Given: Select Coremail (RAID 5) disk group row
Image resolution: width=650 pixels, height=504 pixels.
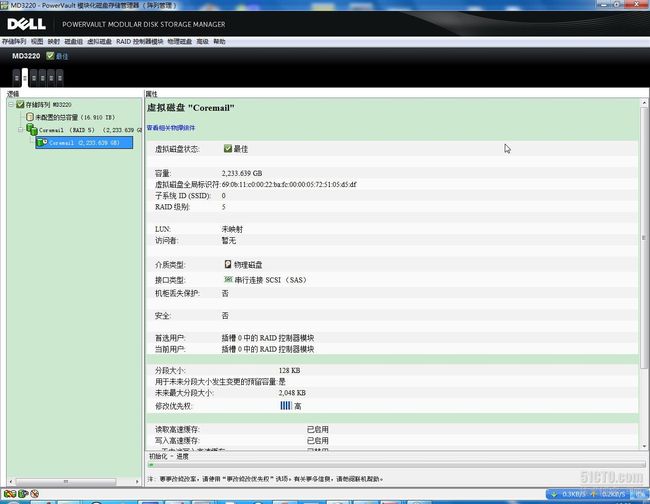Looking at the screenshot, I should [90, 130].
